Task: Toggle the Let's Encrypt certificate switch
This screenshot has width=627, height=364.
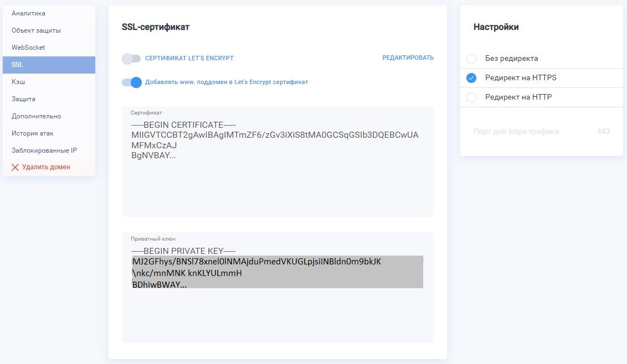Action: [131, 58]
